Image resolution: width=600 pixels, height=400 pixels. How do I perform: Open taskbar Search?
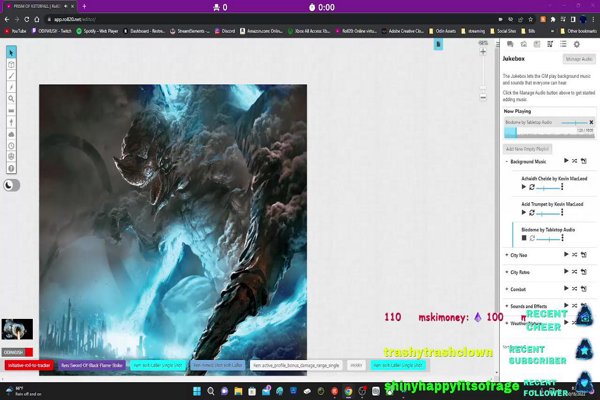(x=211, y=391)
